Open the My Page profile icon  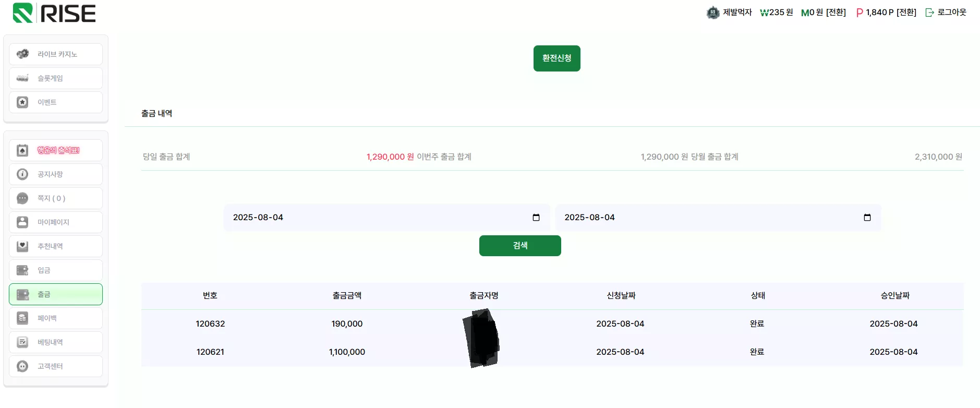click(x=22, y=222)
